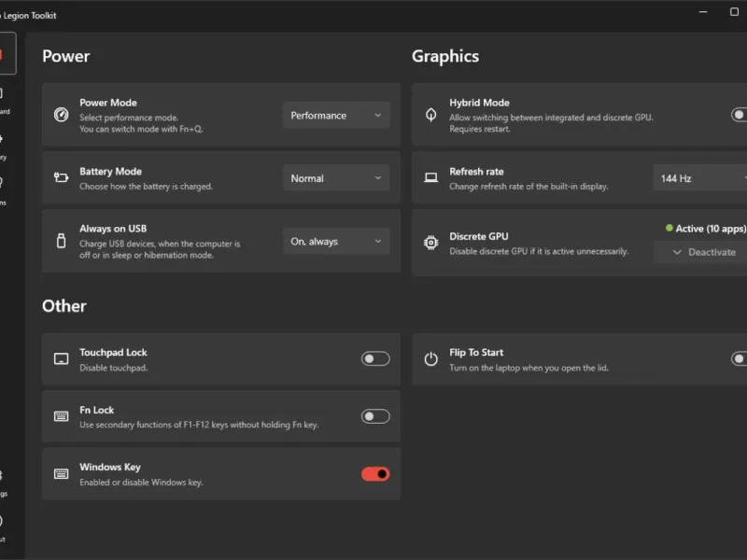Open the About page in the sidebar

click(2, 526)
